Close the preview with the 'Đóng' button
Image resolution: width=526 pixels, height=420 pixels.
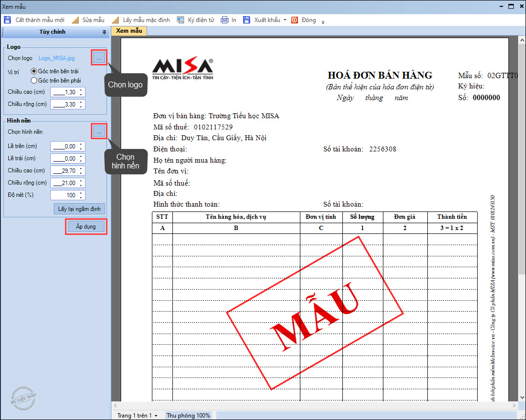click(304, 20)
